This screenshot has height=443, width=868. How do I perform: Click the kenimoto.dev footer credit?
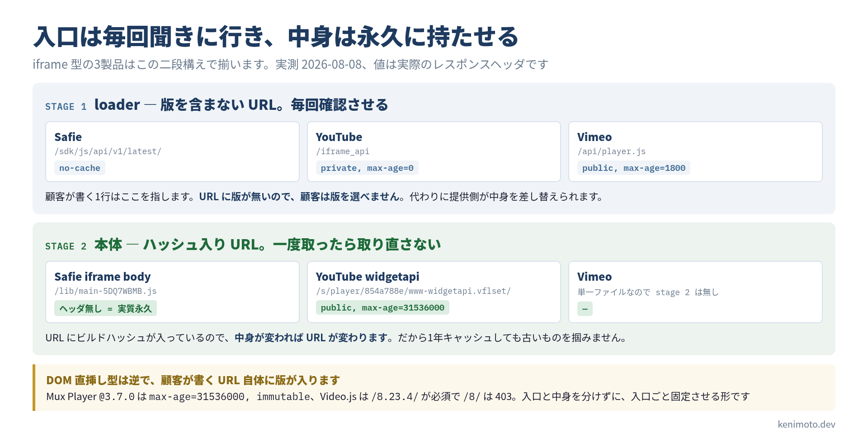pos(806,424)
